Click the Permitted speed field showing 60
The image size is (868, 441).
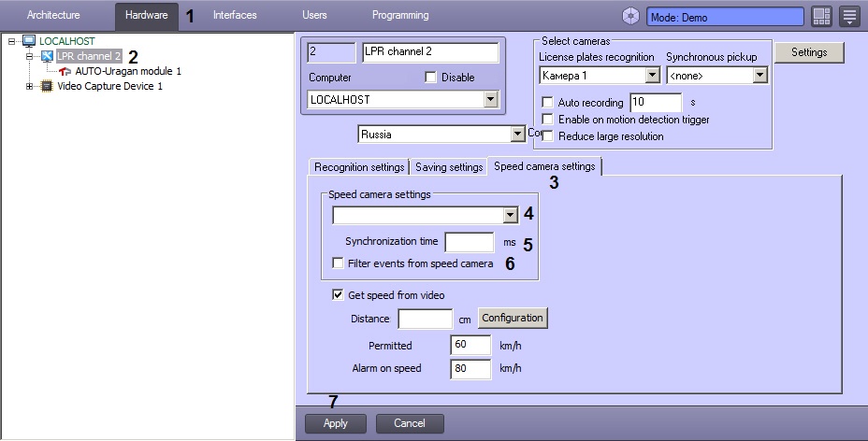point(470,345)
